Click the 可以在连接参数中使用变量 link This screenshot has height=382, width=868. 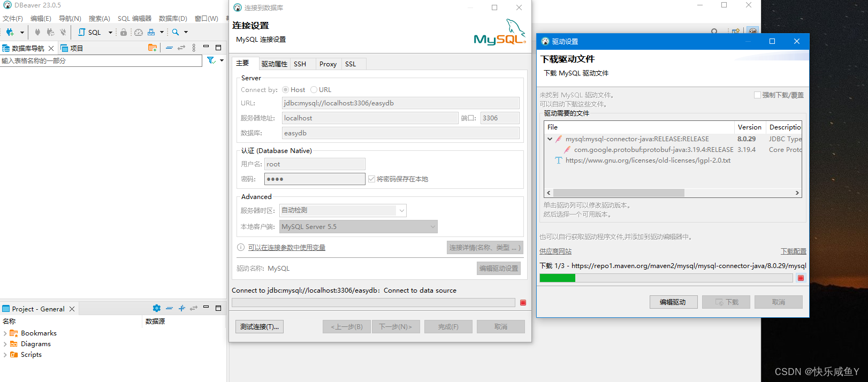[287, 248]
